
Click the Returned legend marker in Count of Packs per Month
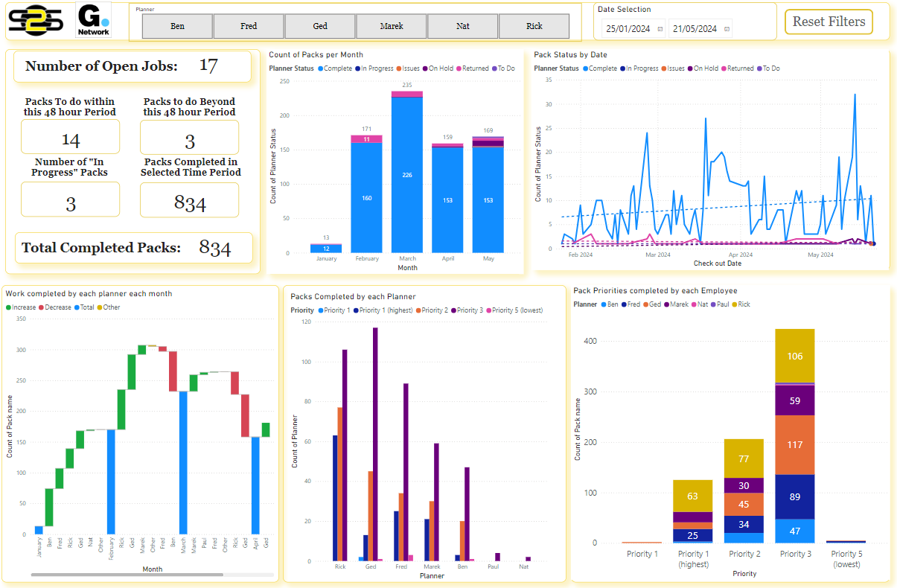coord(459,68)
